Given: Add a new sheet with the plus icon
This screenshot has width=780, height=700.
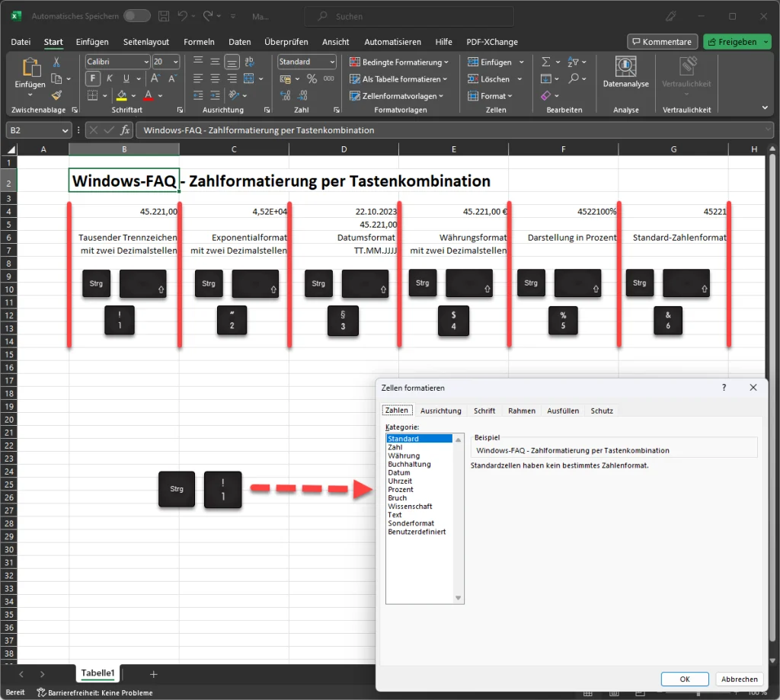Looking at the screenshot, I should [x=154, y=674].
